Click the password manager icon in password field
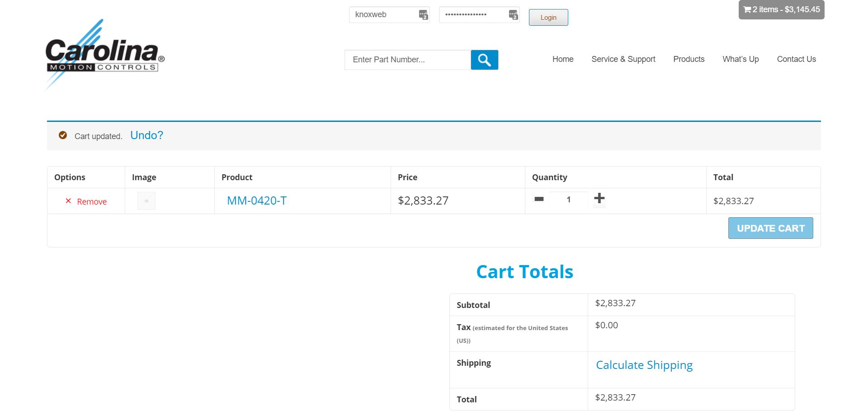Viewport: 868px width, 415px height. click(x=513, y=15)
